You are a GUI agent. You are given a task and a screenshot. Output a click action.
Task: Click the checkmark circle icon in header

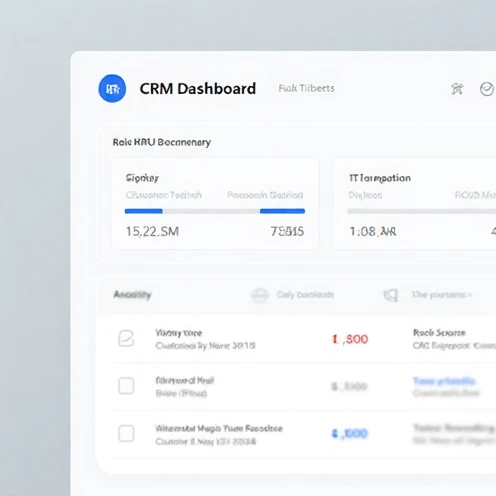[x=487, y=89]
